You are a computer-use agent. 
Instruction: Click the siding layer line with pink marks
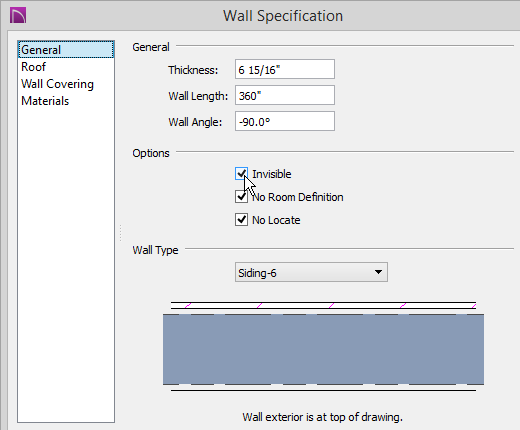coord(323,305)
